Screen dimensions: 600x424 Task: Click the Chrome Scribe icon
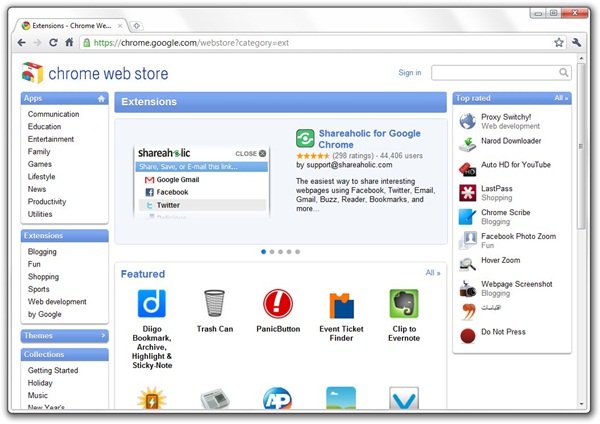pos(467,217)
